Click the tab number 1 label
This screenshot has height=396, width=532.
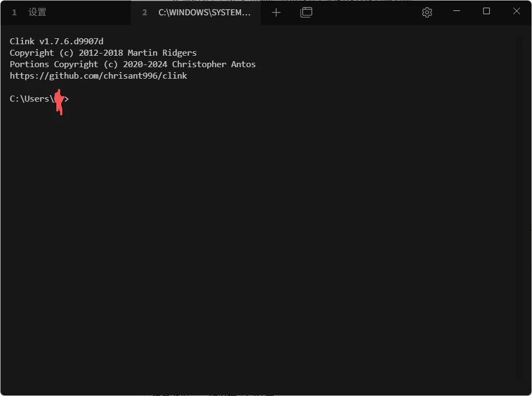pos(15,12)
